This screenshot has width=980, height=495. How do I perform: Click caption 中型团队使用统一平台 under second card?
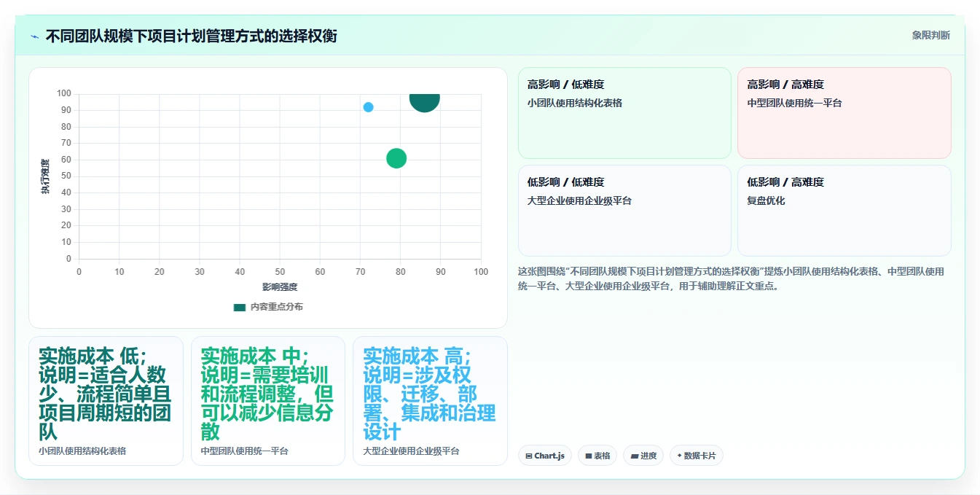pos(245,451)
